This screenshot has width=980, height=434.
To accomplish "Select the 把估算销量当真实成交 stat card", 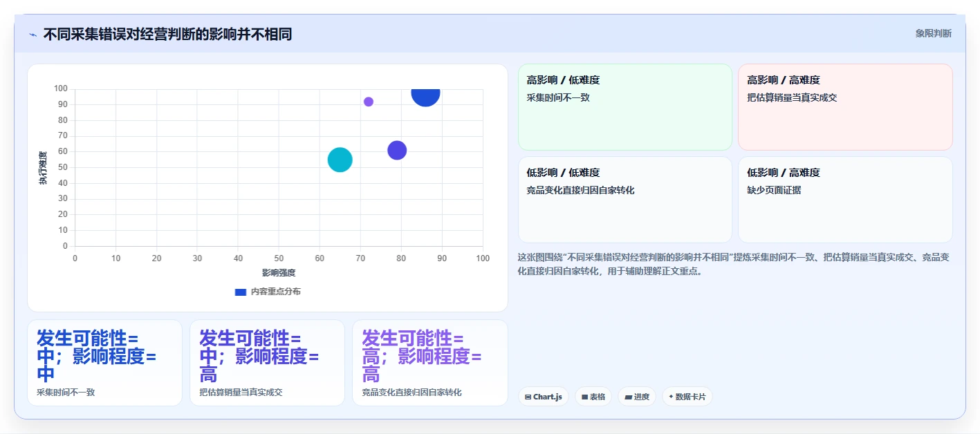I will [267, 363].
